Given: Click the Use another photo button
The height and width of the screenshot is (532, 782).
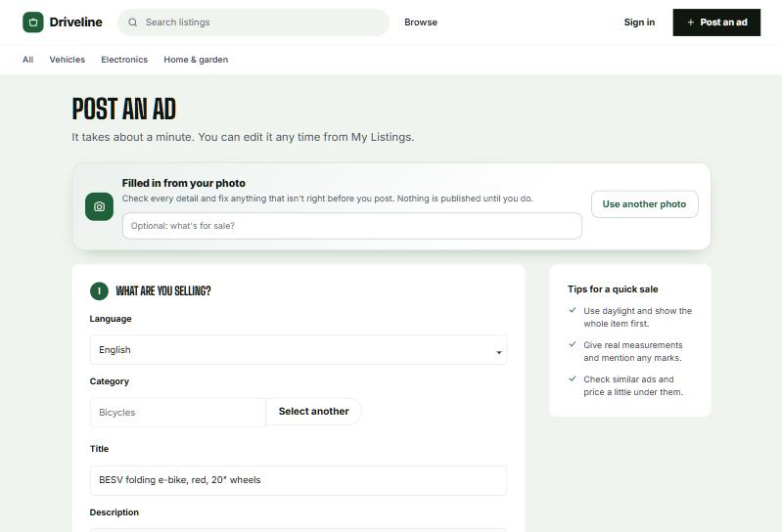Looking at the screenshot, I should [x=644, y=204].
